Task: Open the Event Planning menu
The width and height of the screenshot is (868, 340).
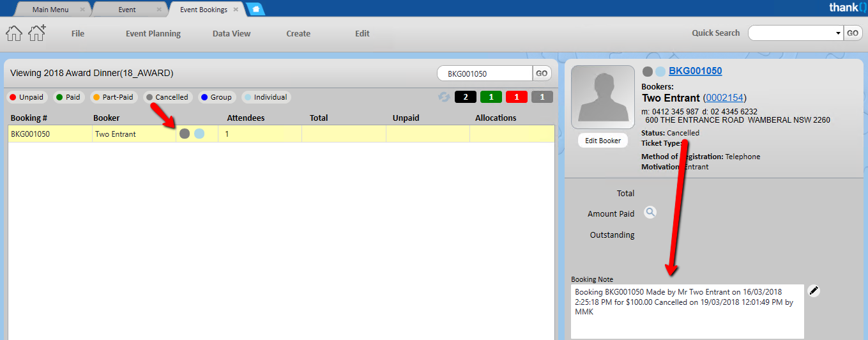Action: click(153, 34)
